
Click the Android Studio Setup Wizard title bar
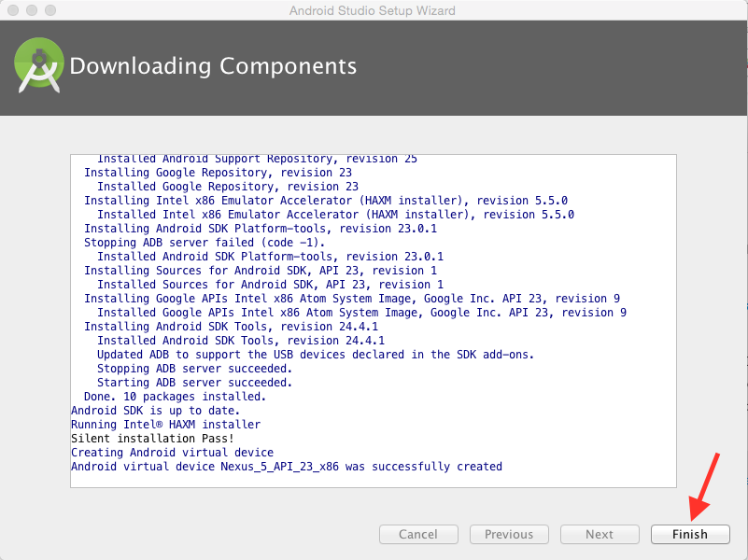click(x=372, y=10)
